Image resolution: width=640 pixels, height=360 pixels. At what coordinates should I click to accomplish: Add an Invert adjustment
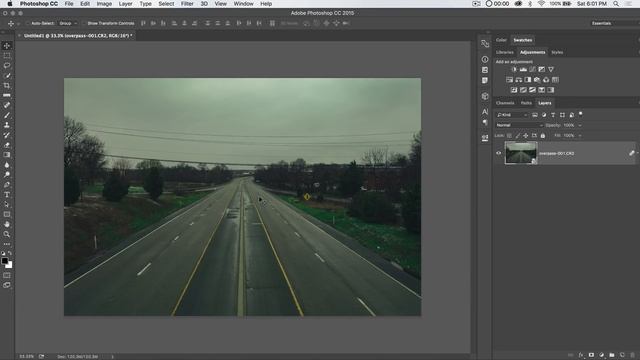[x=514, y=90]
